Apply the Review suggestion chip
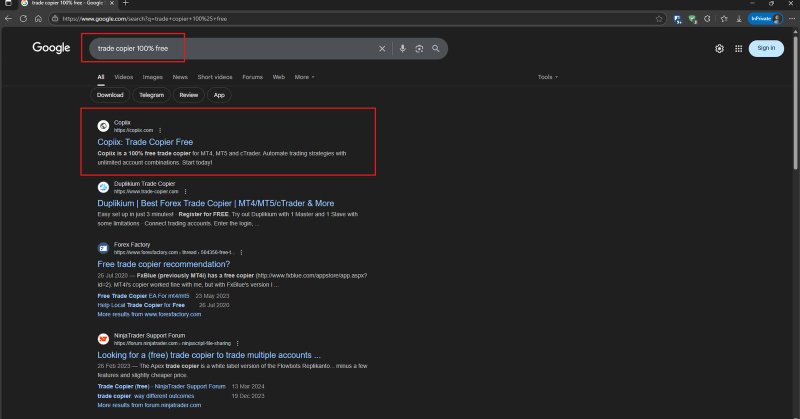 pos(188,95)
